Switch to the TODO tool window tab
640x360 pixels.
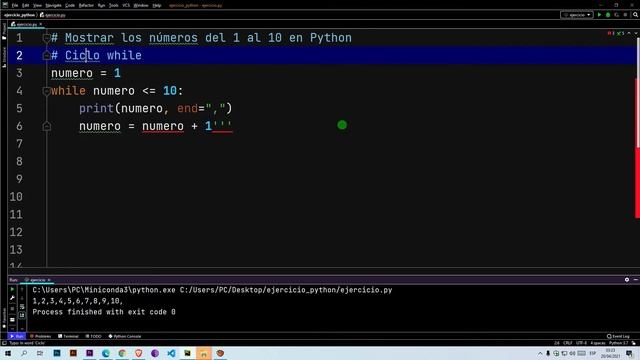point(93,336)
